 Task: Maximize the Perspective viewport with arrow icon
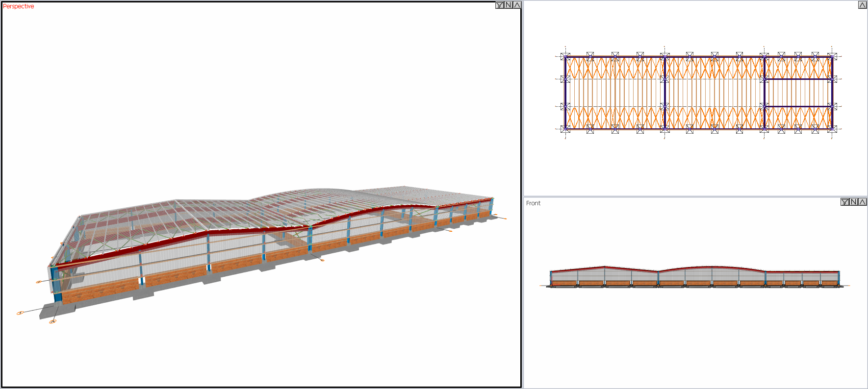click(517, 5)
